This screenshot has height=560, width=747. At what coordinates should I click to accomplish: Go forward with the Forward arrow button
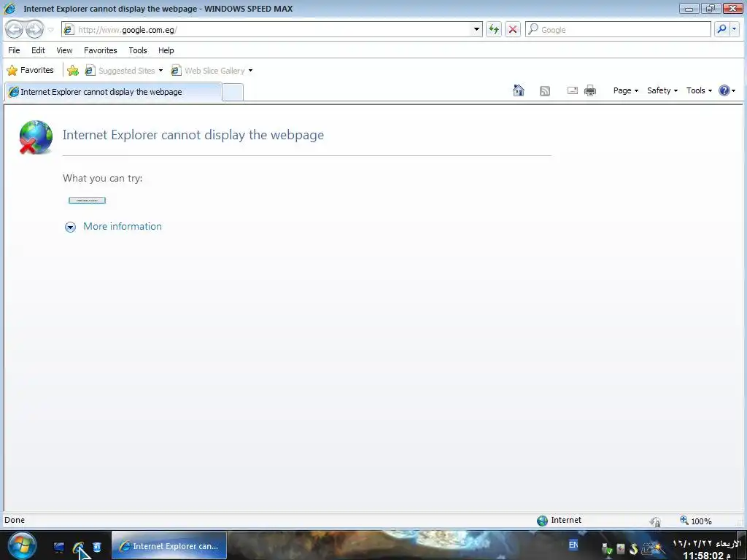(x=34, y=29)
